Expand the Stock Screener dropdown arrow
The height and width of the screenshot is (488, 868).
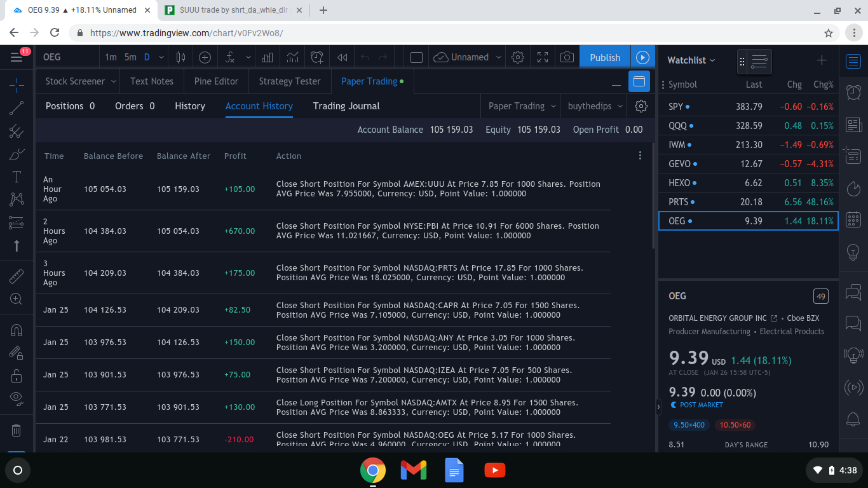pos(113,81)
